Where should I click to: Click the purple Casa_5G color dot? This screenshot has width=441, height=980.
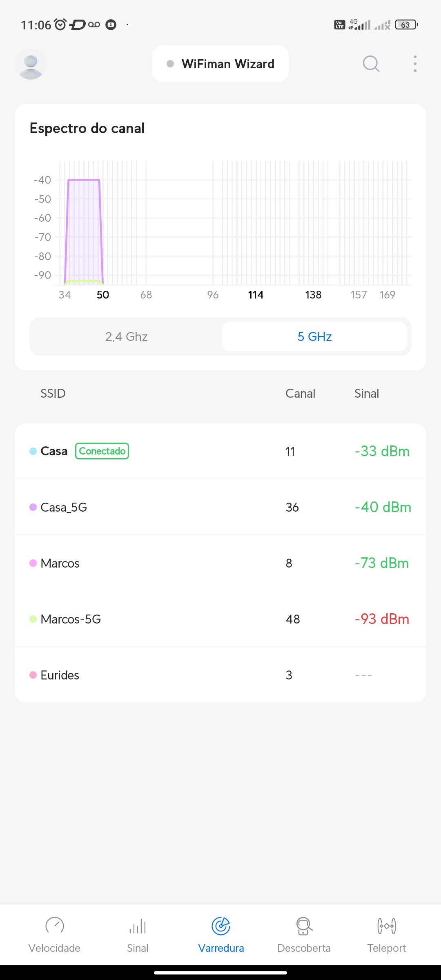point(33,507)
